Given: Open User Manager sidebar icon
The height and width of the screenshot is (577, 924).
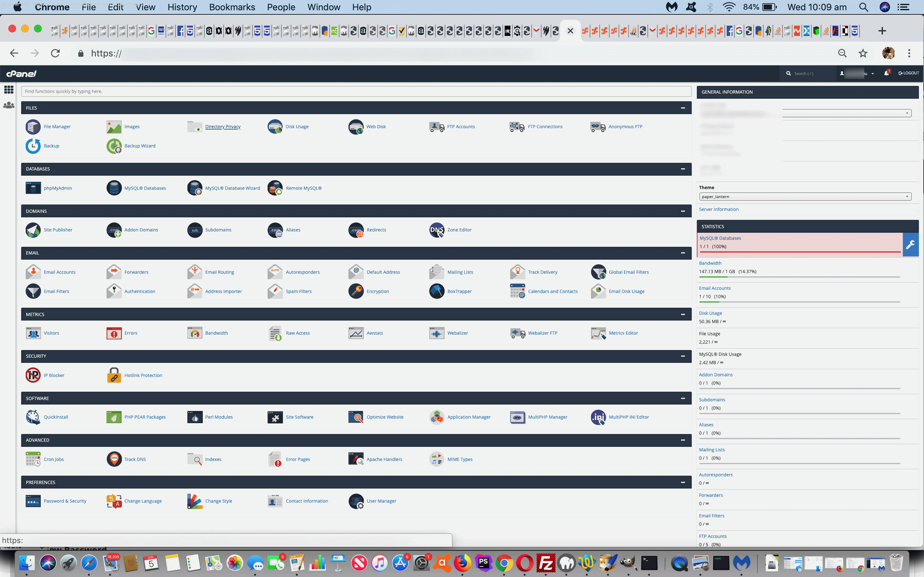Looking at the screenshot, I should [8, 105].
